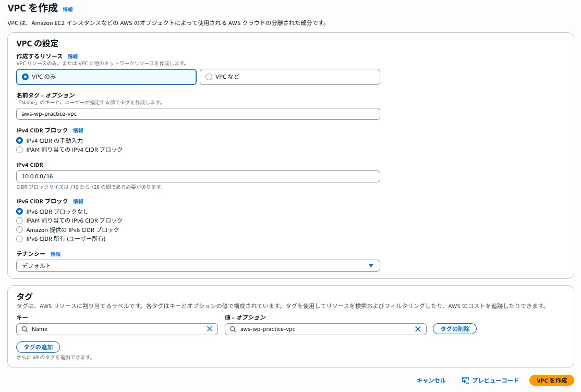The height and width of the screenshot is (392, 581).
Task: Click the IPv4 CIDR input showing 10.0.0.0/16
Action: (x=197, y=176)
